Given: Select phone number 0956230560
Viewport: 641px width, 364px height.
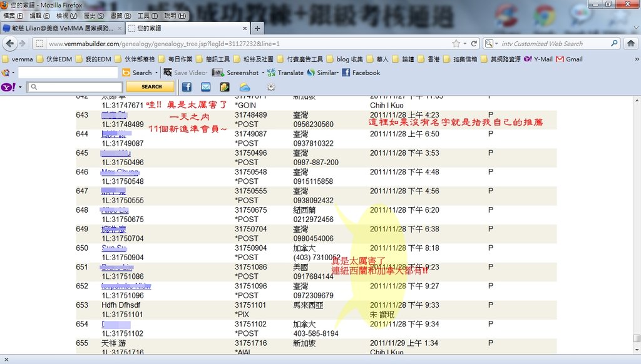Looking at the screenshot, I should pyautogui.click(x=313, y=124).
